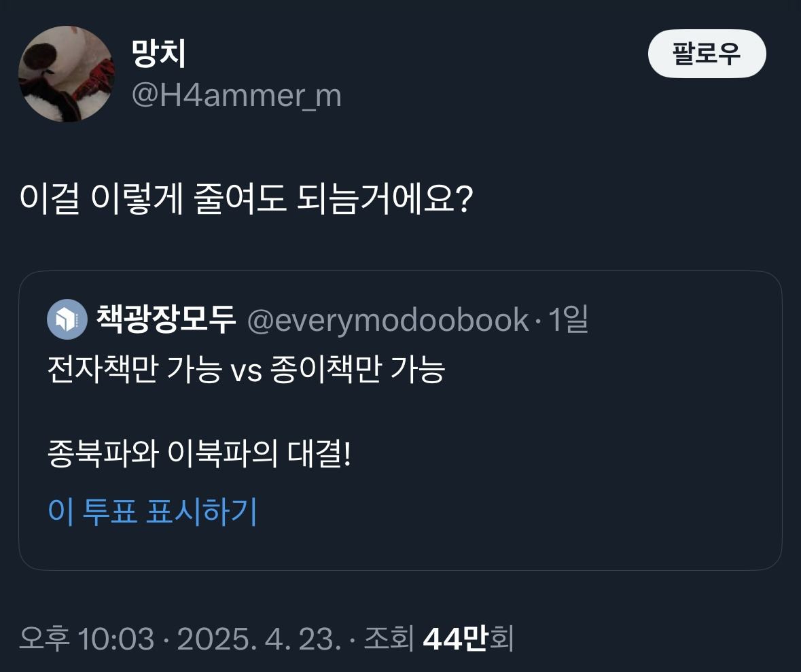The width and height of the screenshot is (801, 672).
Task: Click the post time 오후 10:03
Action: point(85,639)
